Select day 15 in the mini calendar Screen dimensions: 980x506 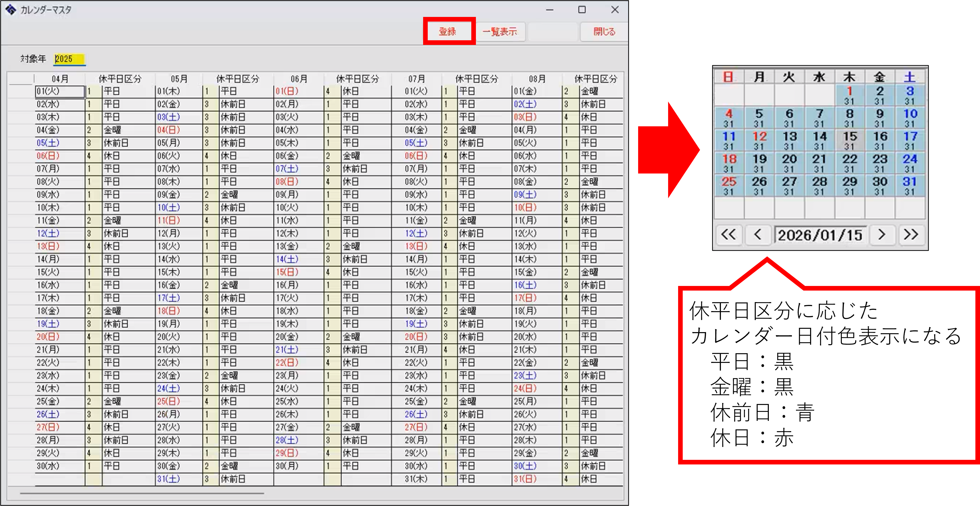(850, 140)
